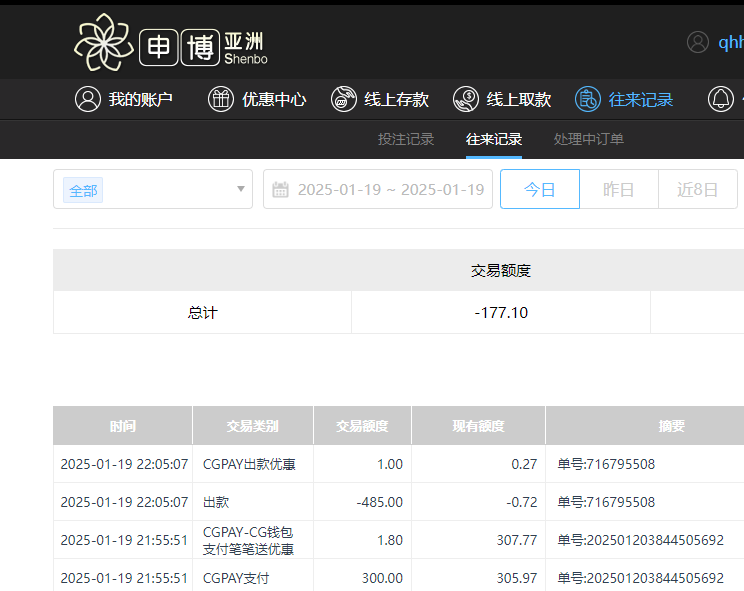Screen dimensions: 744x591
Task: Click the calendar icon in date field
Action: click(x=281, y=190)
